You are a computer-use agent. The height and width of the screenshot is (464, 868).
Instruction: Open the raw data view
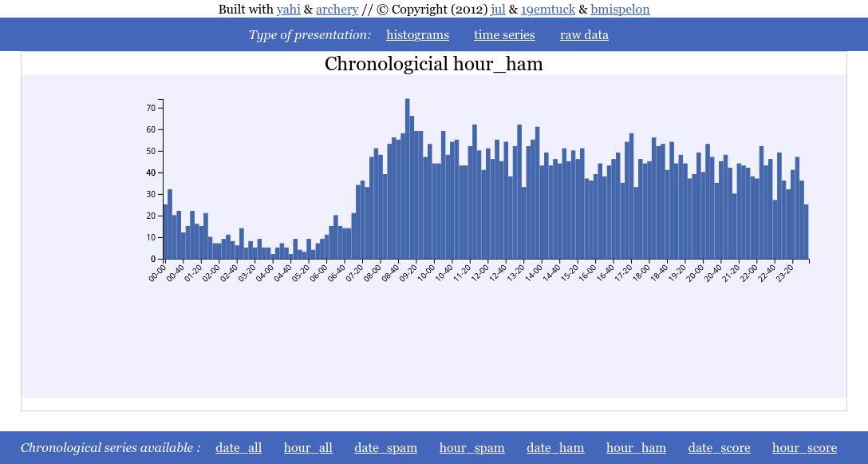pyautogui.click(x=584, y=35)
